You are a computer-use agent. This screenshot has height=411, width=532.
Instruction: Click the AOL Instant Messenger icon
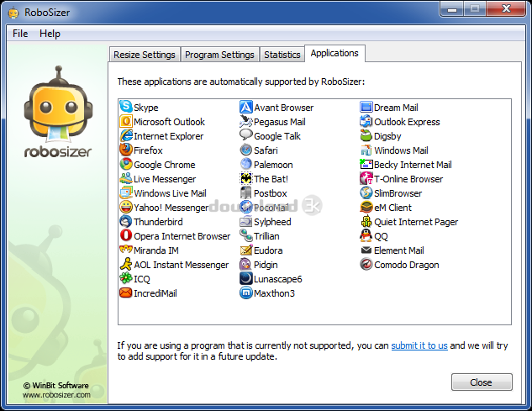tap(126, 264)
